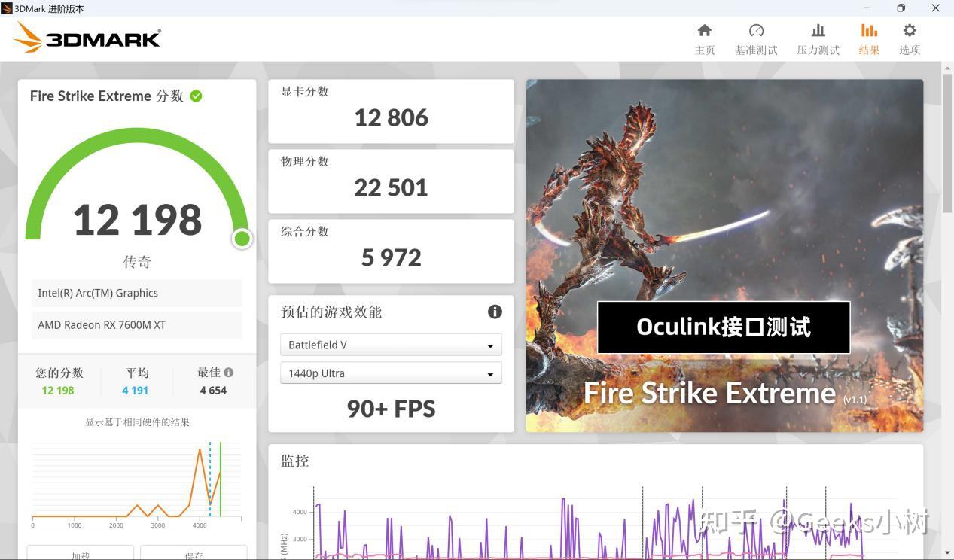Open the Home (主页) icon

[705, 31]
